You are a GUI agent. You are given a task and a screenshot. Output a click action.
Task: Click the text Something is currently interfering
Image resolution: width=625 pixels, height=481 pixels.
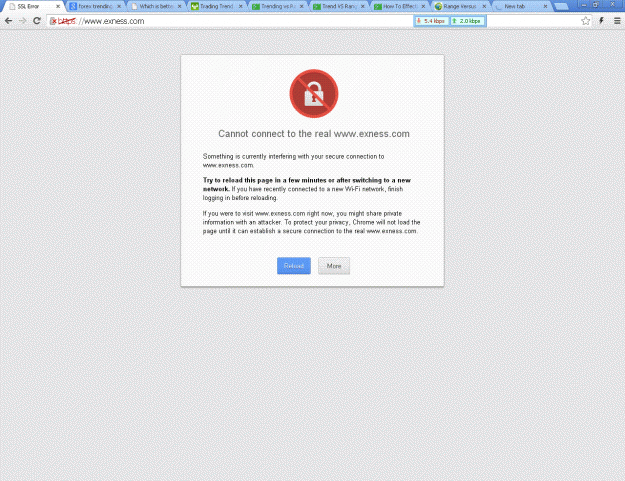tap(293, 161)
